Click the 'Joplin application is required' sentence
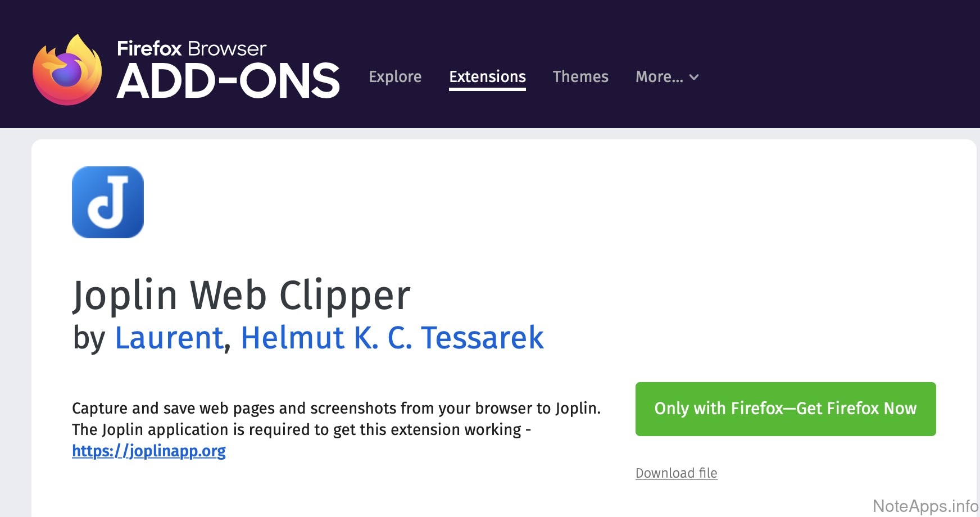The height and width of the screenshot is (517, 980). point(301,429)
